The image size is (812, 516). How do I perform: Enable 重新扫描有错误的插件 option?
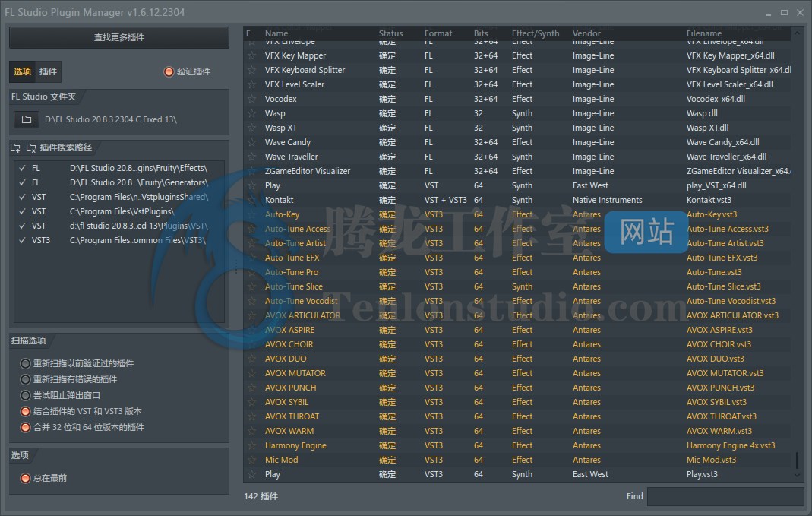point(25,379)
